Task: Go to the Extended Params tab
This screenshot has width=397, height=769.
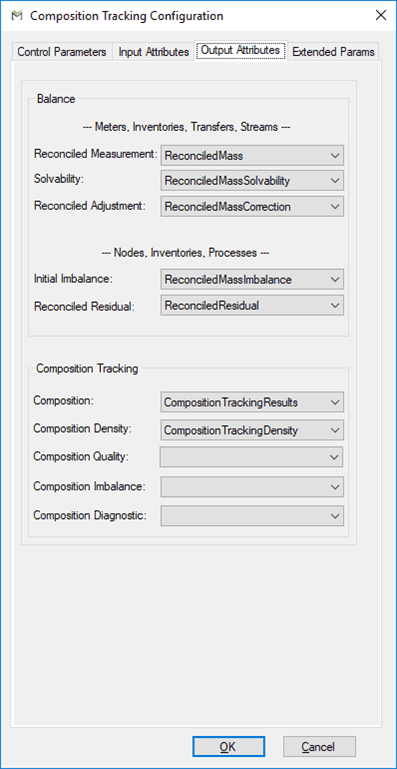Action: click(x=334, y=52)
